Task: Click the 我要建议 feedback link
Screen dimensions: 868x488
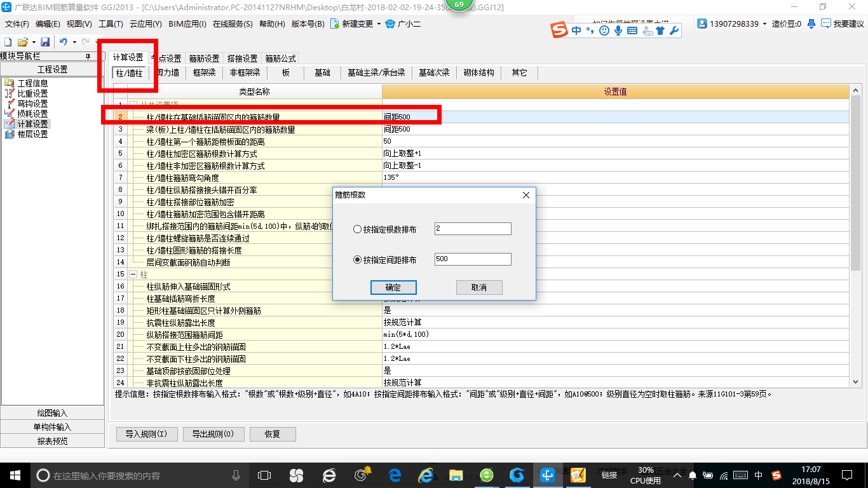Action: tap(843, 24)
